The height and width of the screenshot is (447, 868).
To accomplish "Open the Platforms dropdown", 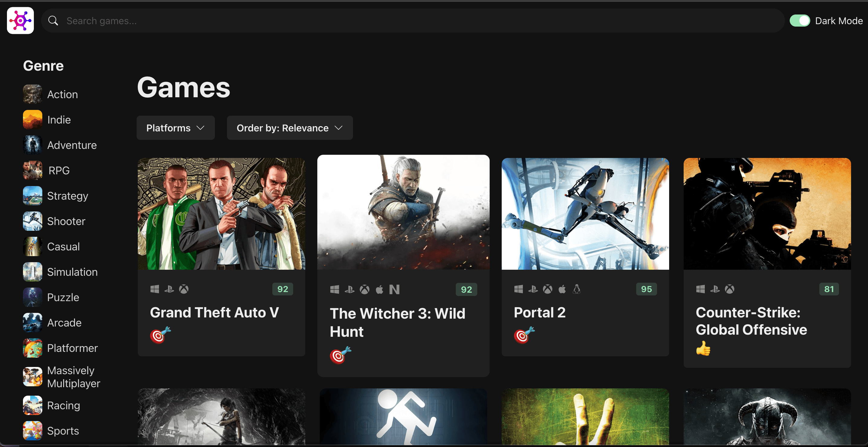I will (x=176, y=128).
